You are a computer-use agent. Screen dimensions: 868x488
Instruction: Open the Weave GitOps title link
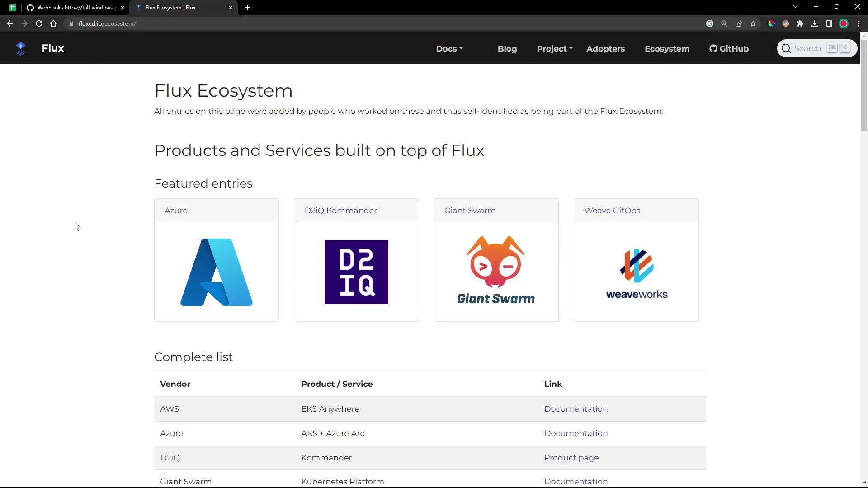click(x=612, y=211)
